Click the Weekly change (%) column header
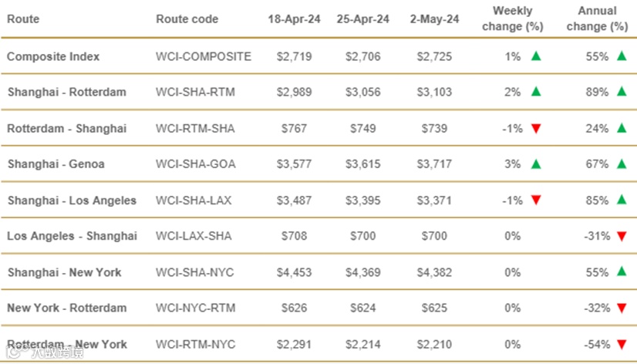 512,19
